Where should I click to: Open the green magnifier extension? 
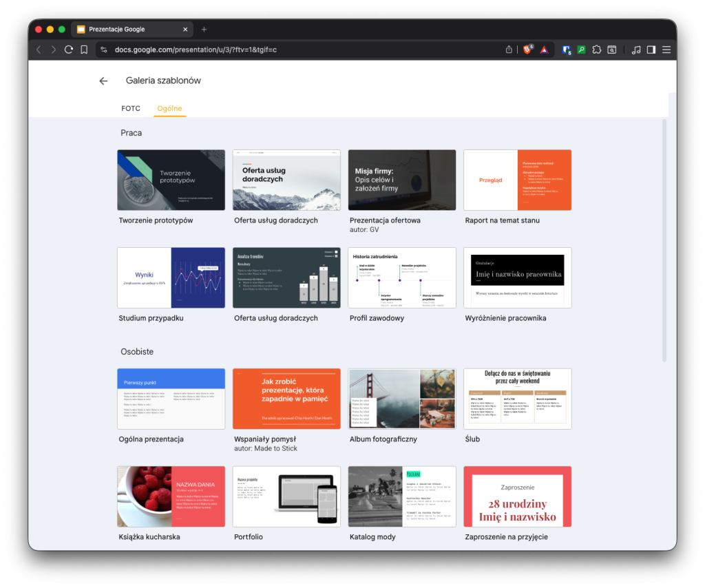coord(581,50)
